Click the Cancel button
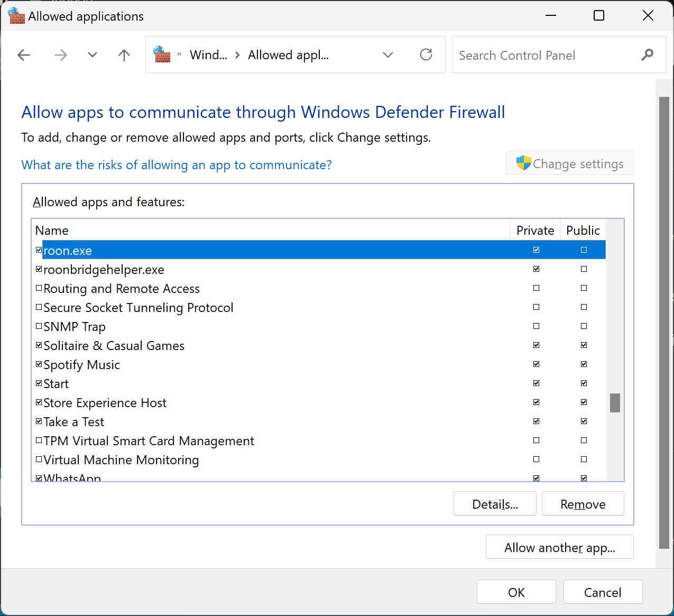 pos(603,592)
